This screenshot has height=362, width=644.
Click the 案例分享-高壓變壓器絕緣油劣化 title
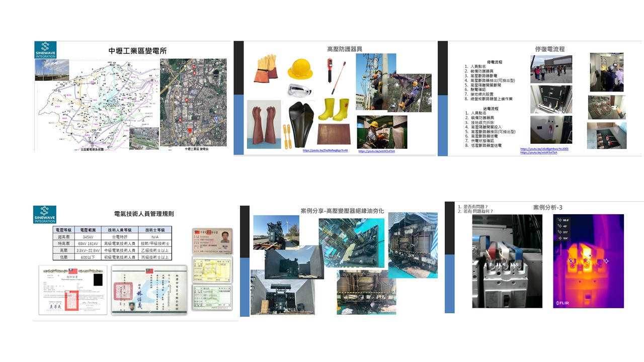coord(342,211)
